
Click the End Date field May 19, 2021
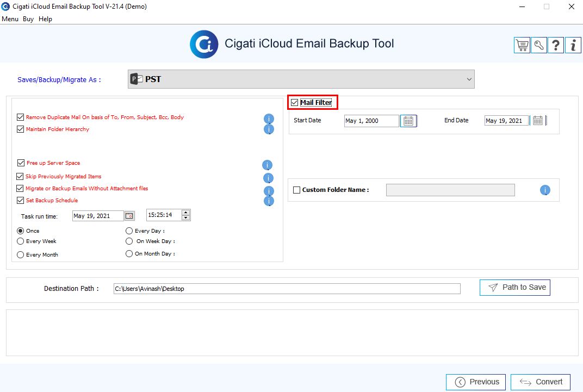506,121
